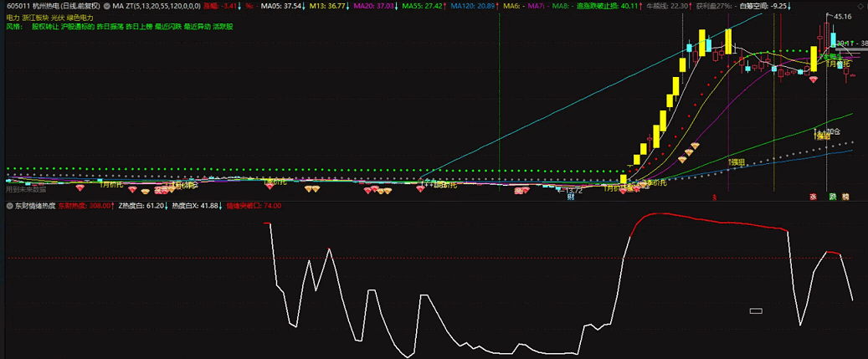The image size is (868, 359).
Task: Open settings icon beside 东财情绪热度 indicator
Action: (x=10, y=206)
